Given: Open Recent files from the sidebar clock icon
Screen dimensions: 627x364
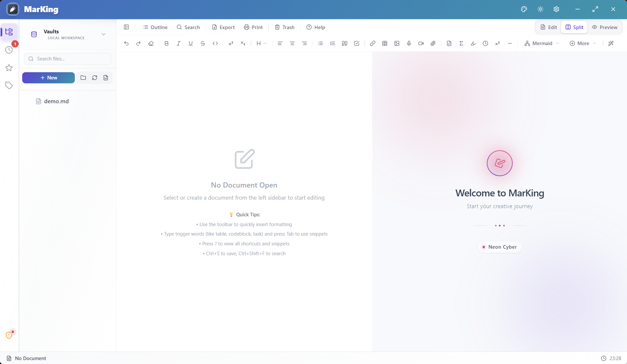Looking at the screenshot, I should [x=9, y=50].
